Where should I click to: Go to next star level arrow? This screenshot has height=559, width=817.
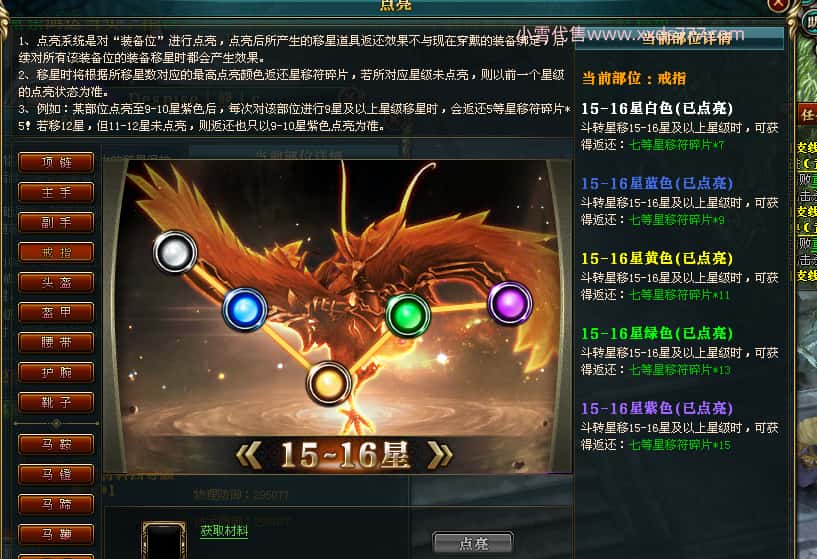click(x=439, y=455)
